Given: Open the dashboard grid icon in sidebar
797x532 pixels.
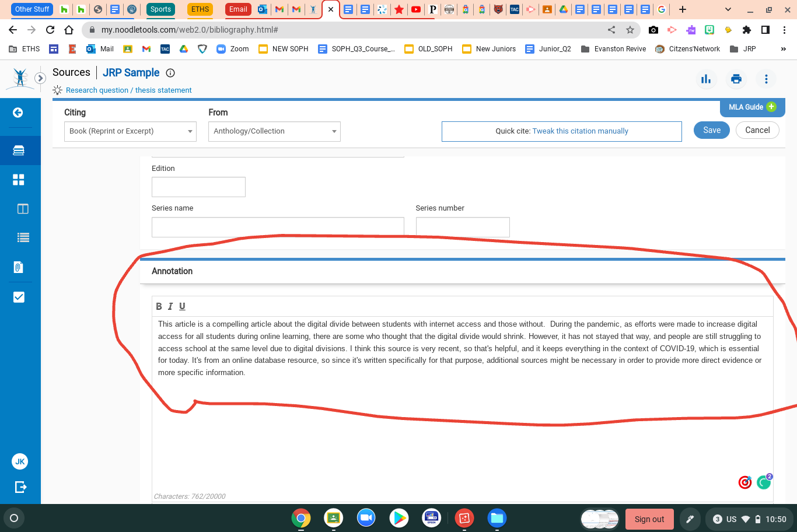Looking at the screenshot, I should (19, 180).
